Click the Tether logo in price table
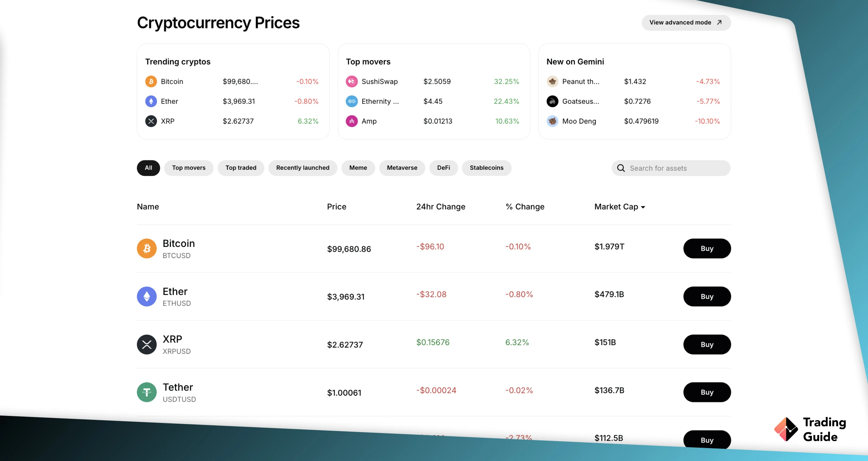Screen dimensions: 868x461 click(147, 392)
